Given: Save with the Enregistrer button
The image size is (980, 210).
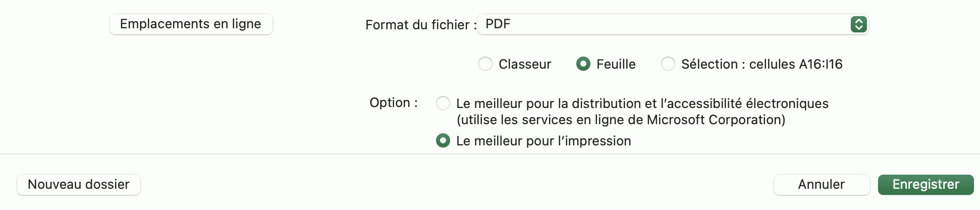Looking at the screenshot, I should [925, 185].
